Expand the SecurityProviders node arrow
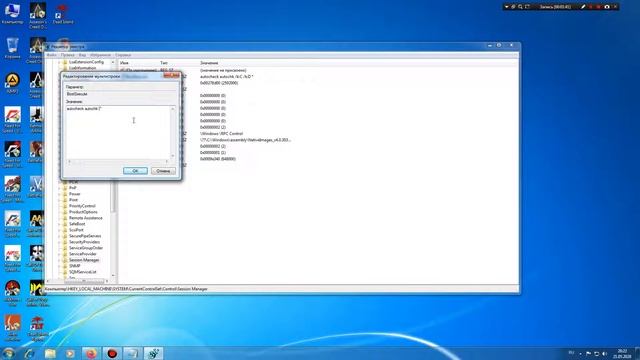 coord(60,242)
